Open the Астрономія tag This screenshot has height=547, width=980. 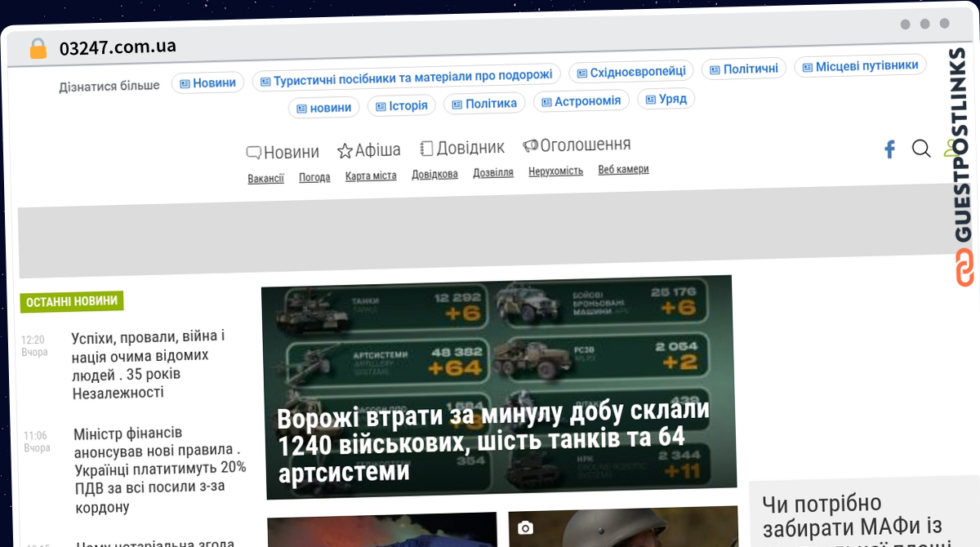click(581, 101)
